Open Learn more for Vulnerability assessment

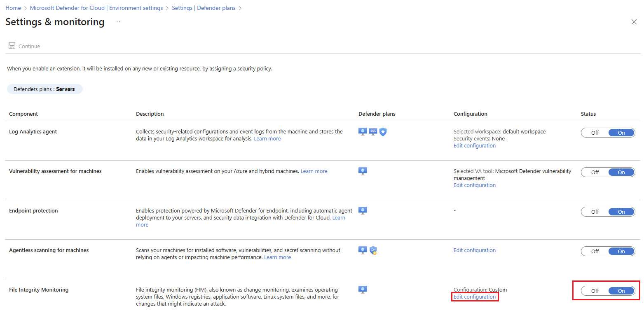[314, 171]
